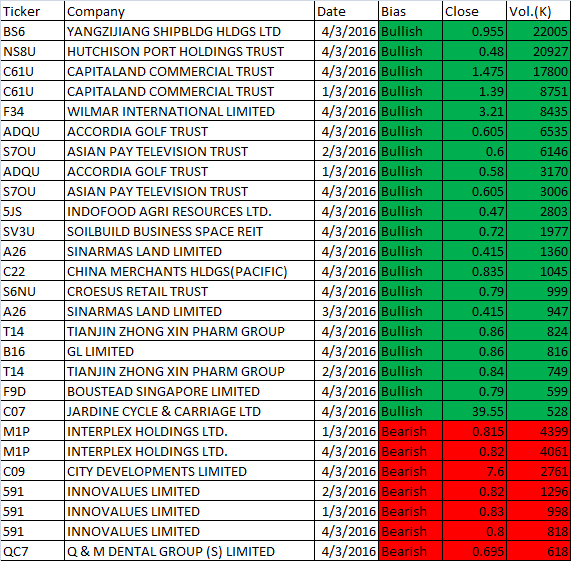The width and height of the screenshot is (575, 561).
Task: Select BOUSTEAD SINGAPORE LIMITED cell
Action: click(x=189, y=391)
